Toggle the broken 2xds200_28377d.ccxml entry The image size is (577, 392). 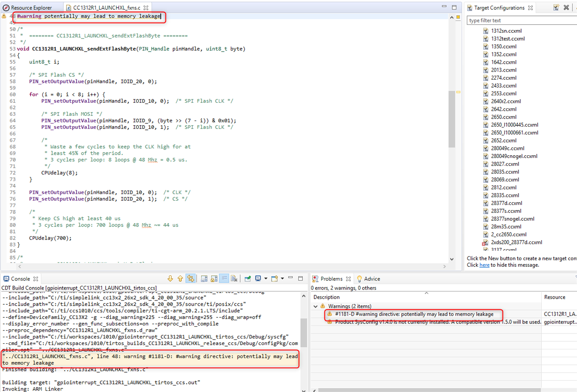click(x=485, y=242)
